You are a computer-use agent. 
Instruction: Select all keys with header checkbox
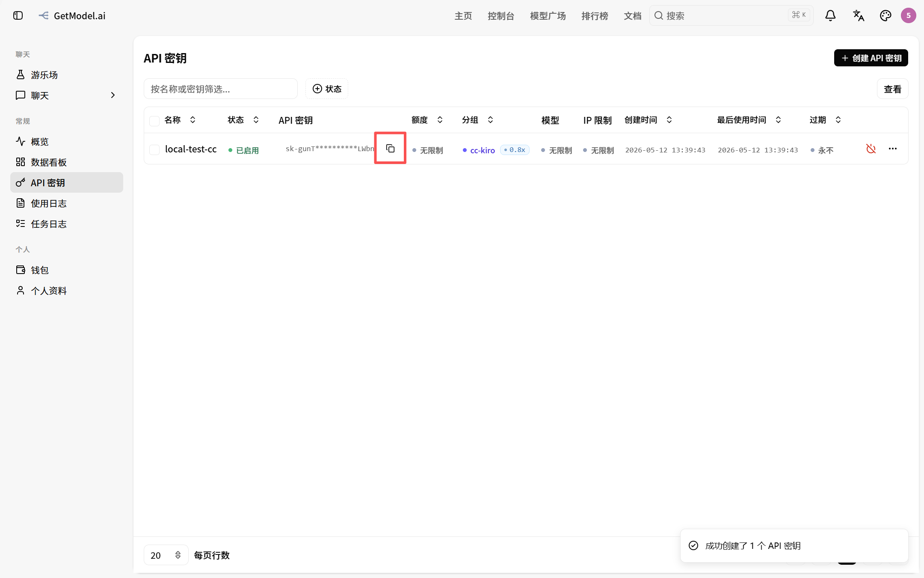pyautogui.click(x=154, y=121)
